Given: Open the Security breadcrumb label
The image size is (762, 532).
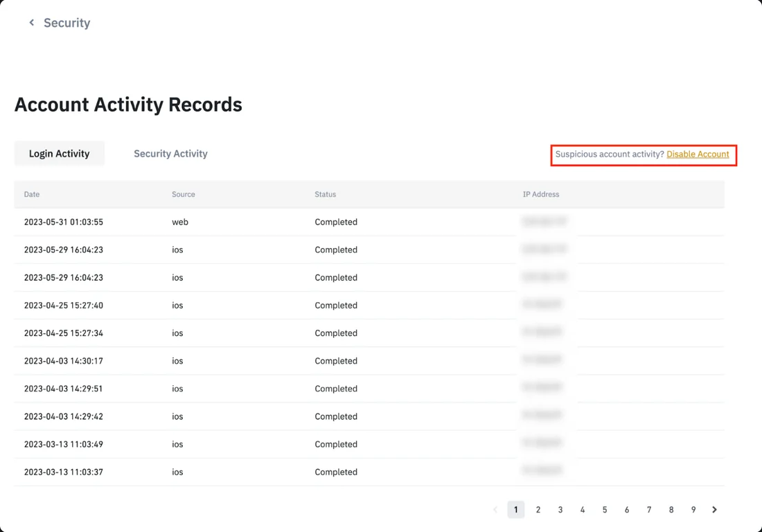Looking at the screenshot, I should click(x=67, y=23).
